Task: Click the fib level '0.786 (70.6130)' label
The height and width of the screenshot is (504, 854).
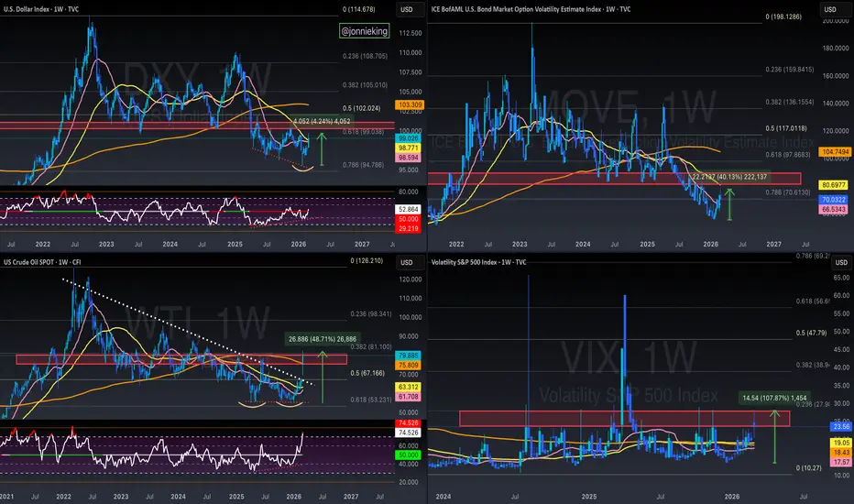Action: point(787,192)
